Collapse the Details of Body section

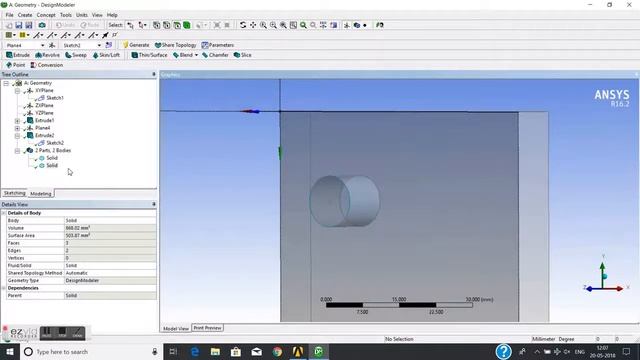coord(4,213)
